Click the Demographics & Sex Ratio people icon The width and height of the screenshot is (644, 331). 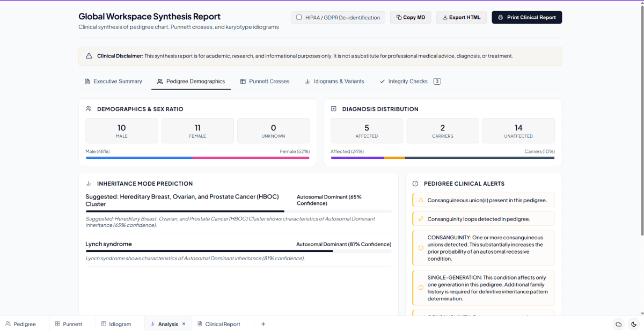(x=89, y=109)
